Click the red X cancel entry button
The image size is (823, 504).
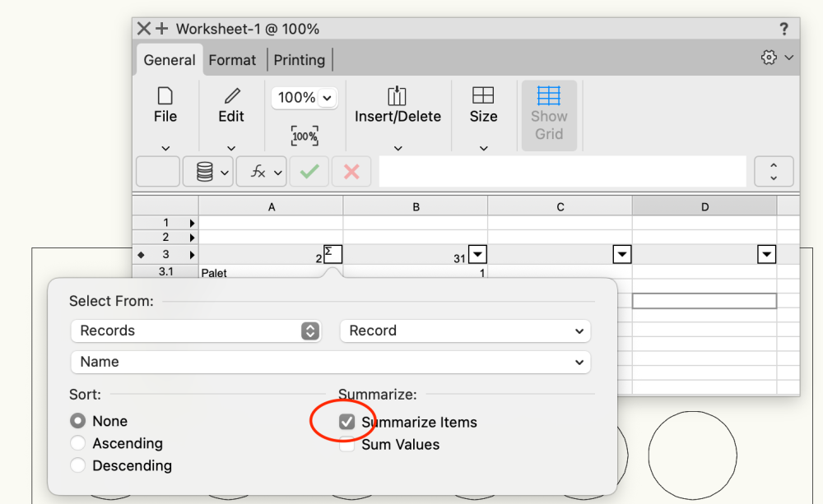click(x=351, y=172)
